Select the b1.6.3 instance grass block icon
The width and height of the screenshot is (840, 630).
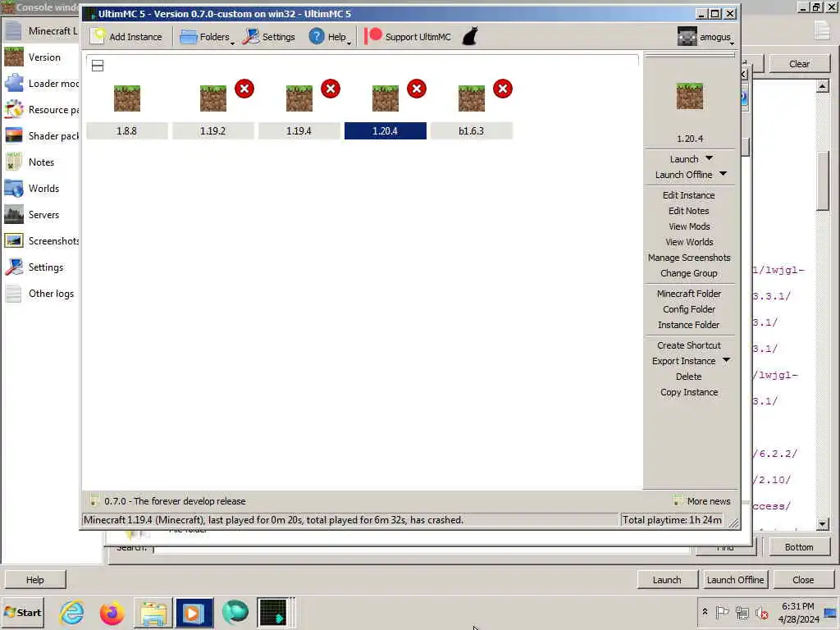[x=472, y=98]
